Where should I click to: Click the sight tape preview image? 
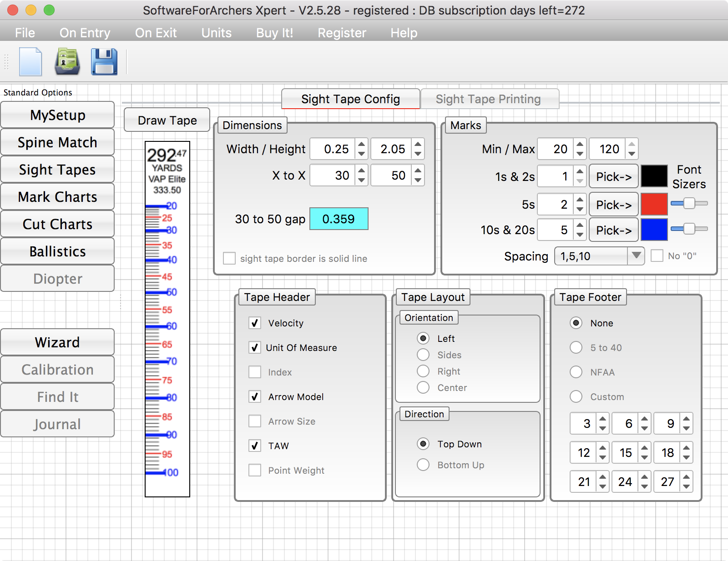[x=167, y=319]
